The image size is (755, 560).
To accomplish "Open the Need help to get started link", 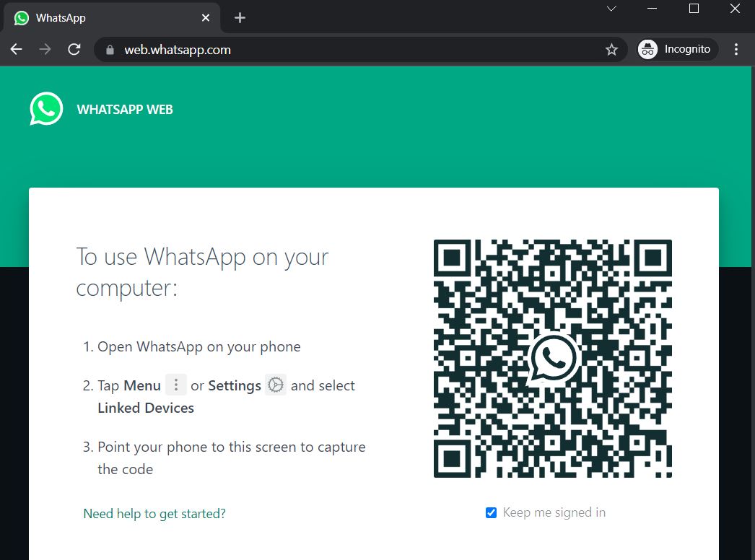I will coord(154,514).
